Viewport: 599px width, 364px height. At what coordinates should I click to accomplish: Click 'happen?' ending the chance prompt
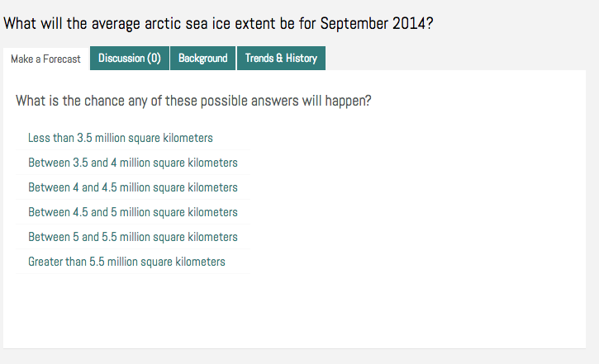coord(348,102)
